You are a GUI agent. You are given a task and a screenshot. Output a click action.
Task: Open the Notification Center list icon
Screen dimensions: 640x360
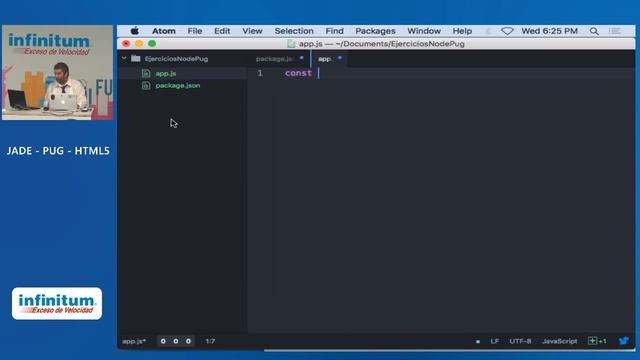click(615, 31)
